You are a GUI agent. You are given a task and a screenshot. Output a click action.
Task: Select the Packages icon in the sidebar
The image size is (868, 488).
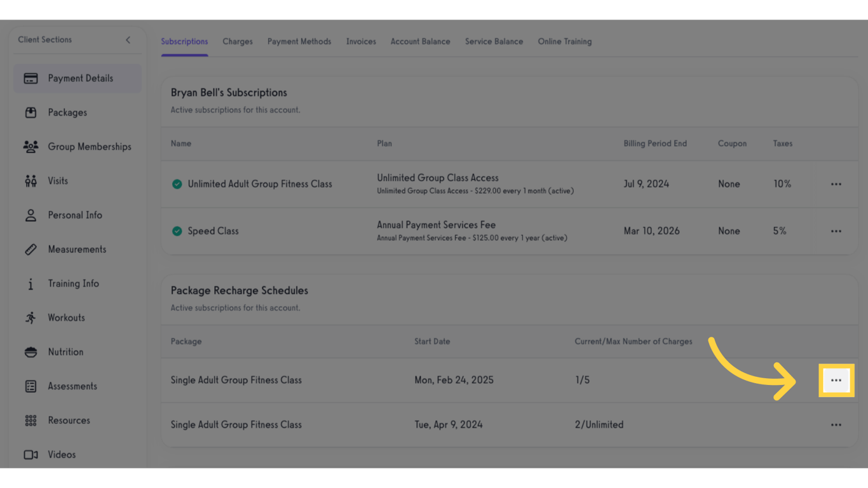pos(31,112)
